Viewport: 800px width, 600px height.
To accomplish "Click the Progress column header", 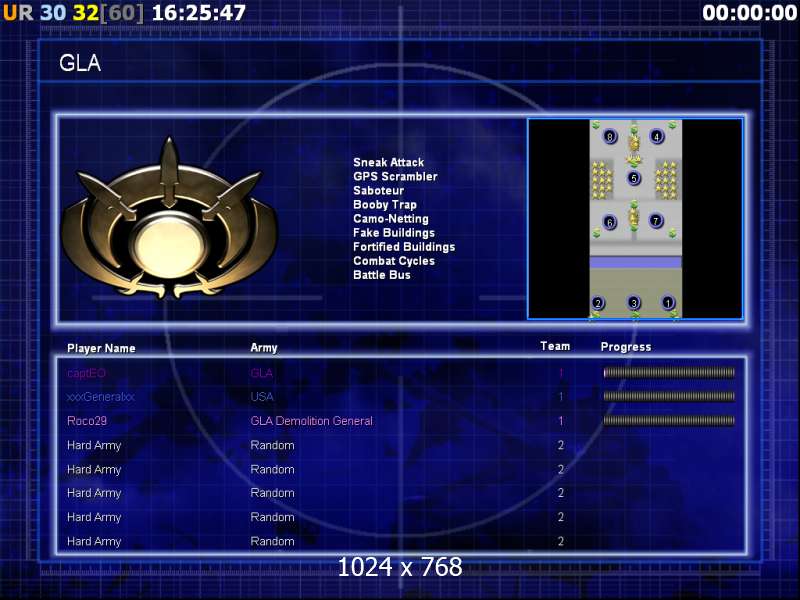I will point(625,347).
